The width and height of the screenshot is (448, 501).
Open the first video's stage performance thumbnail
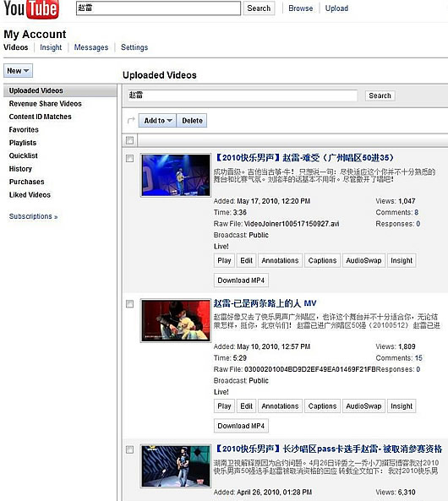(x=176, y=175)
